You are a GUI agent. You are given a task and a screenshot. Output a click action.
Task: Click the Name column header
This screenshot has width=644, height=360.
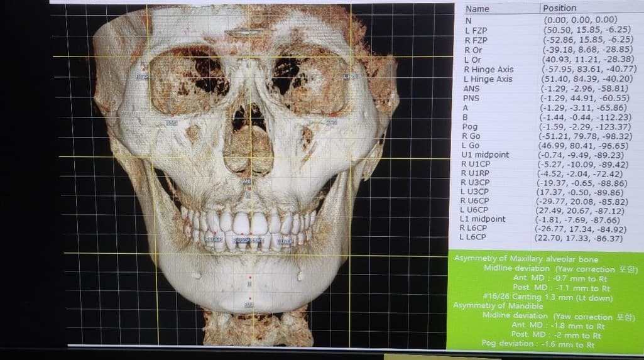coord(478,9)
